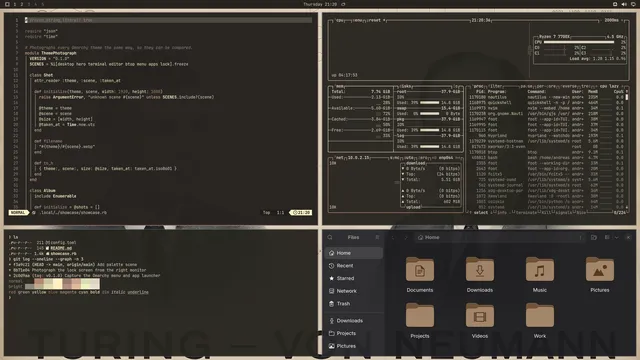Switch to workspace 4 in top bar
Viewport: 640px width, 360px height.
pos(36,4)
